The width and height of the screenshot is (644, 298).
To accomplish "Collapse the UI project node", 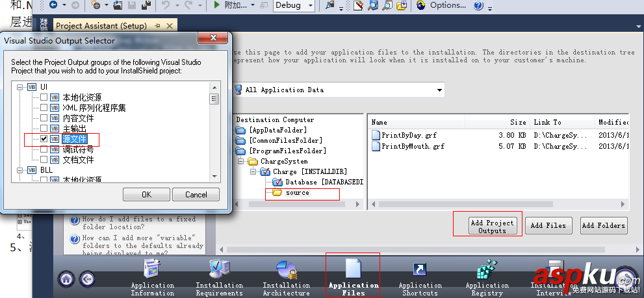I will 19,87.
